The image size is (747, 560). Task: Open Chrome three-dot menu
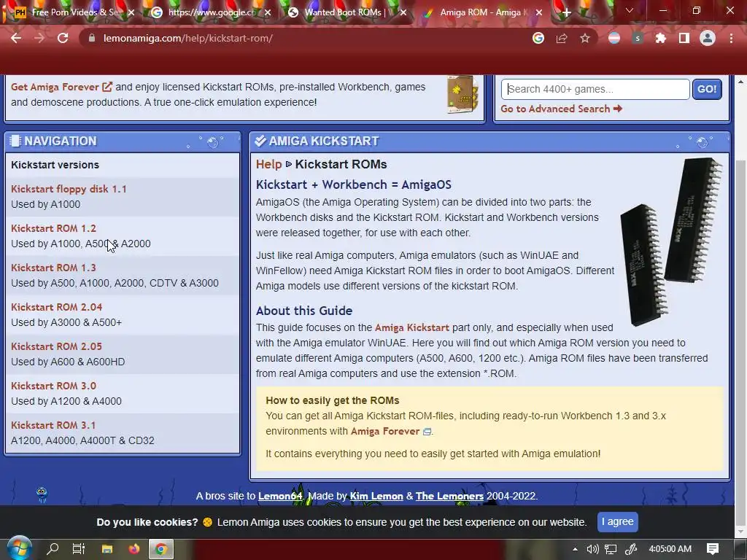pyautogui.click(x=731, y=38)
